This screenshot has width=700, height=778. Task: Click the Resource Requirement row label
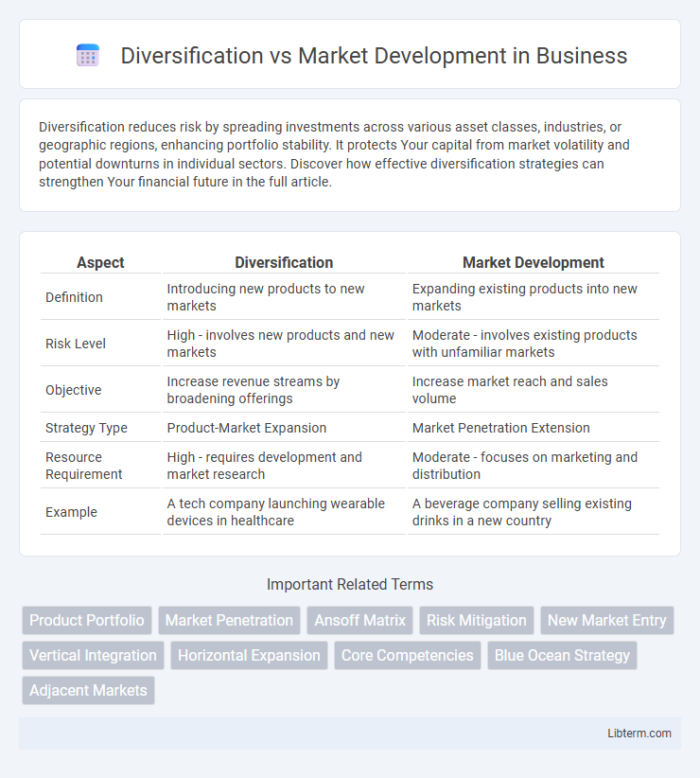[83, 466]
